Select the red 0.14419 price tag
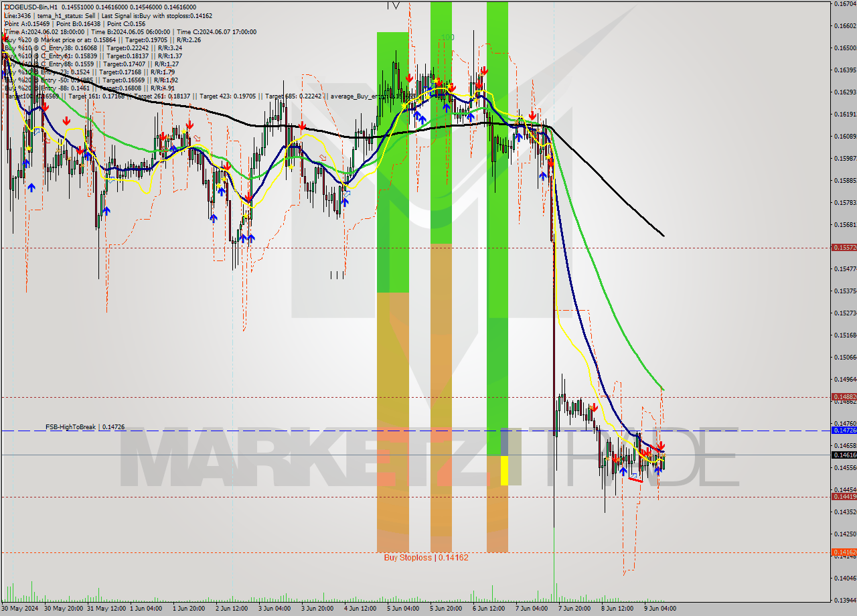857x616 pixels. 844,496
